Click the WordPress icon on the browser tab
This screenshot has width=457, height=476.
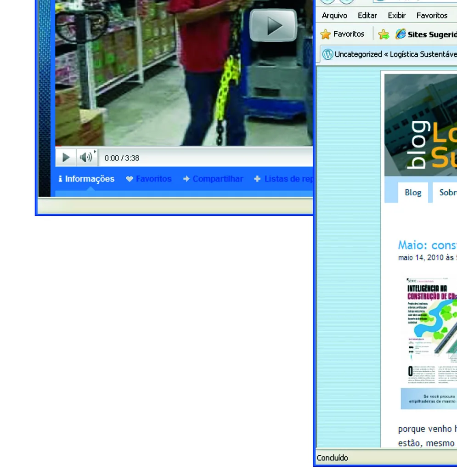pos(328,54)
